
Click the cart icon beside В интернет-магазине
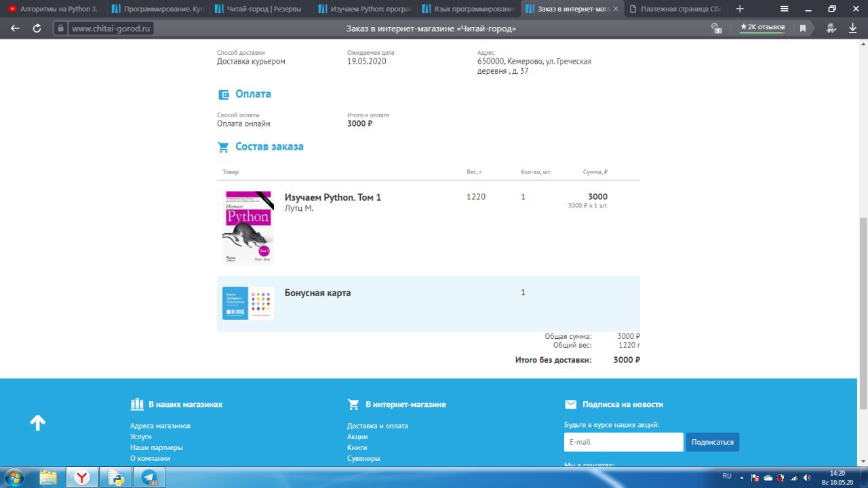point(353,405)
